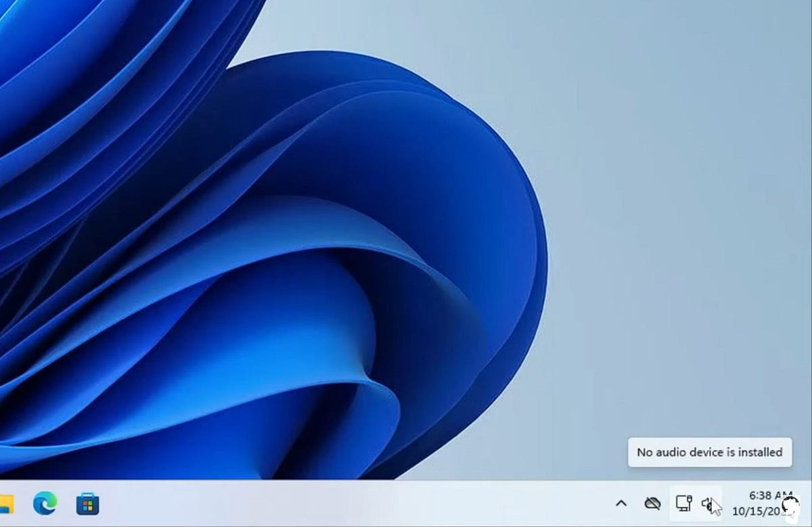Click the muted speaker volume icon

(708, 503)
